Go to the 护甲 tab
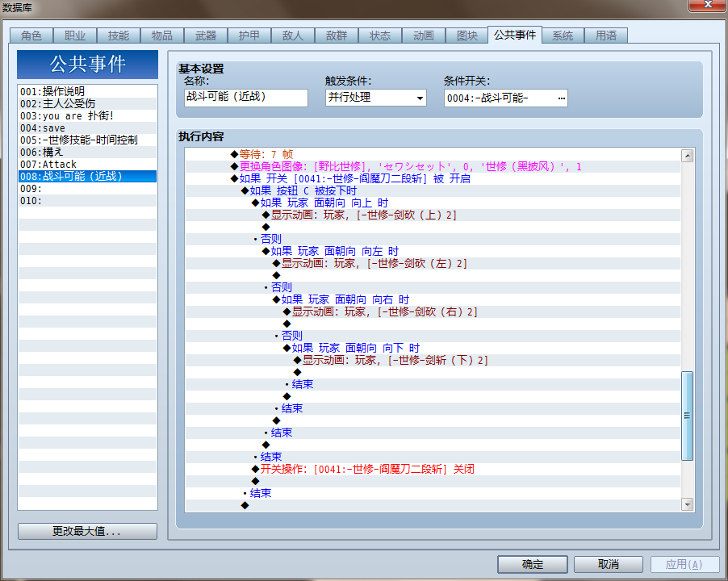 pyautogui.click(x=249, y=36)
